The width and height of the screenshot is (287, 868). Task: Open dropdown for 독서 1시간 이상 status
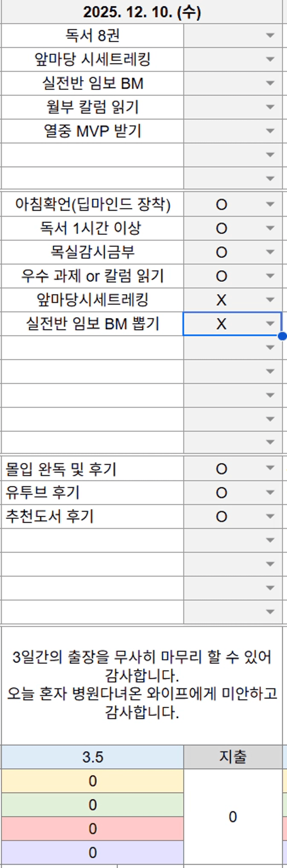click(x=270, y=228)
